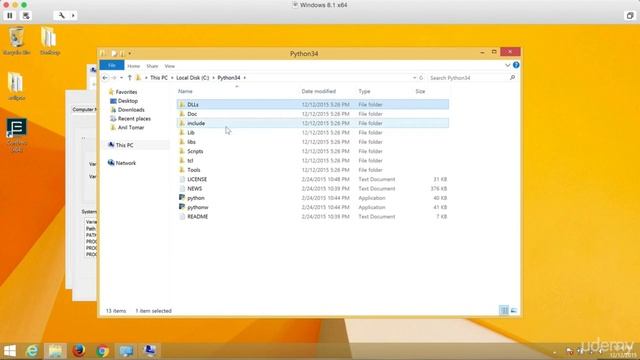Go to Local Disk (C:) in breadcrumb
The width and height of the screenshot is (640, 360).
(x=193, y=78)
